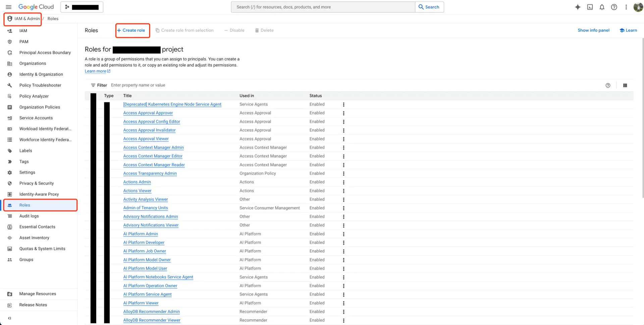Open more actions for Access Context Manager Admin
The height and width of the screenshot is (325, 644).
coord(344,148)
